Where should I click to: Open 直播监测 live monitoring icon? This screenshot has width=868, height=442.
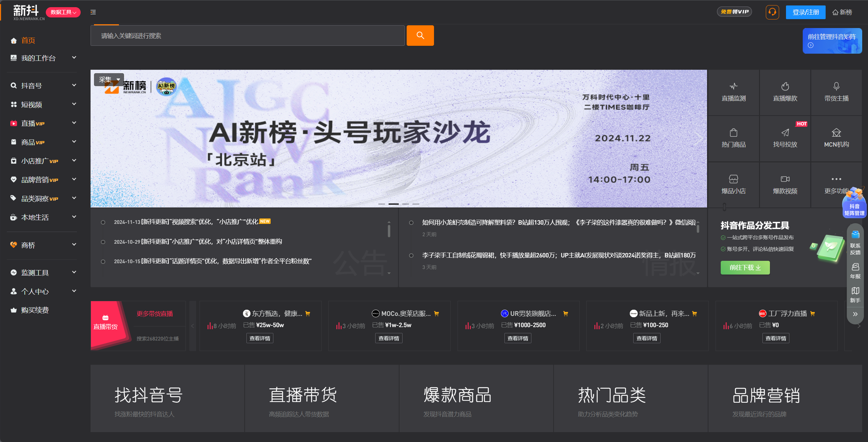(733, 92)
